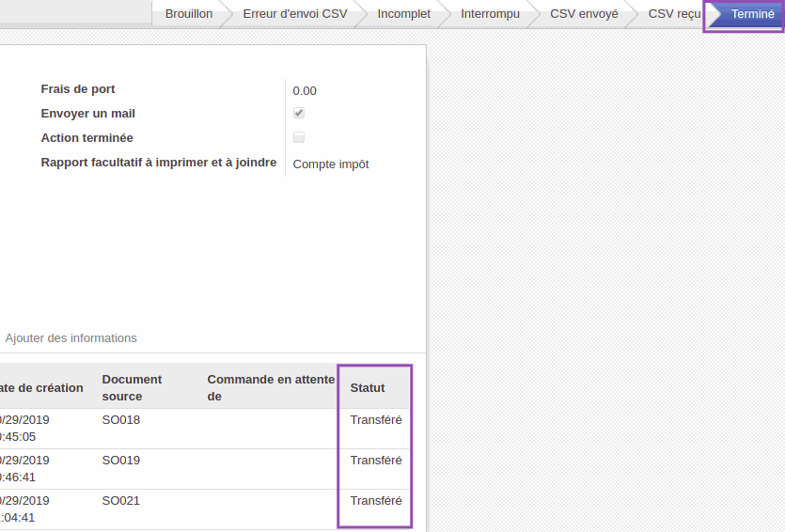Select the CSV reçu status stage
Screen dimensions: 785x532
[x=674, y=14]
